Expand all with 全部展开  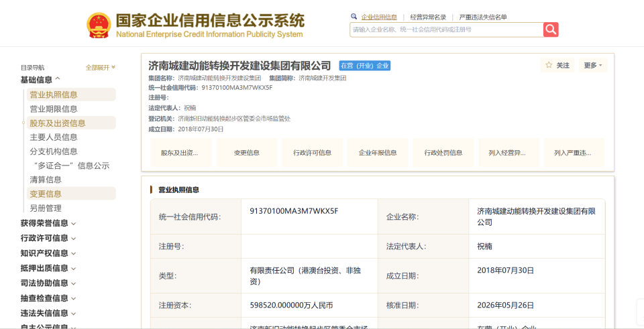tap(100, 68)
